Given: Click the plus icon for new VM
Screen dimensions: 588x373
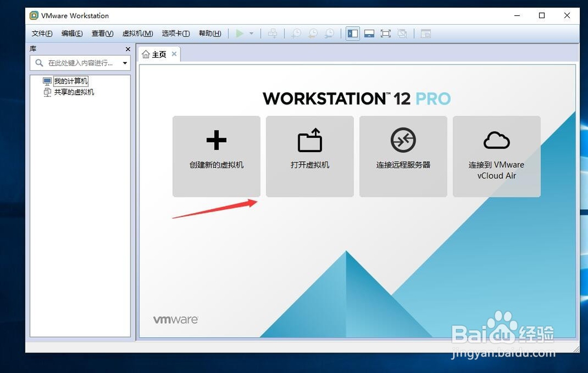Looking at the screenshot, I should [216, 140].
